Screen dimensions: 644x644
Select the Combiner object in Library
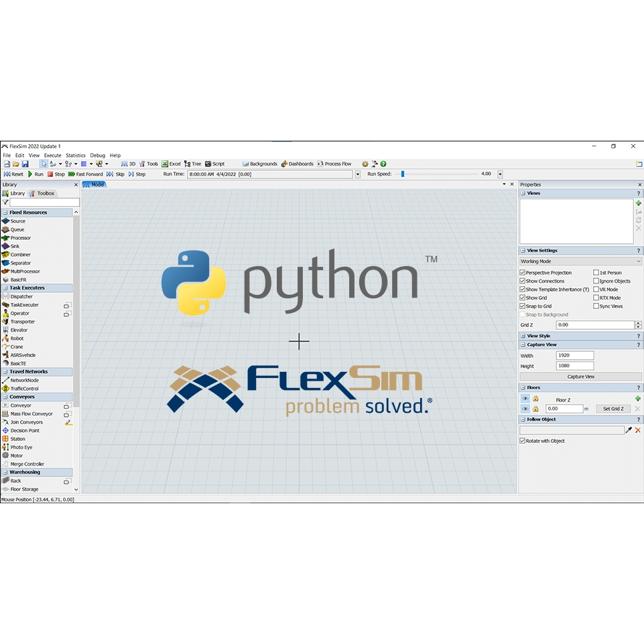pyautogui.click(x=17, y=255)
